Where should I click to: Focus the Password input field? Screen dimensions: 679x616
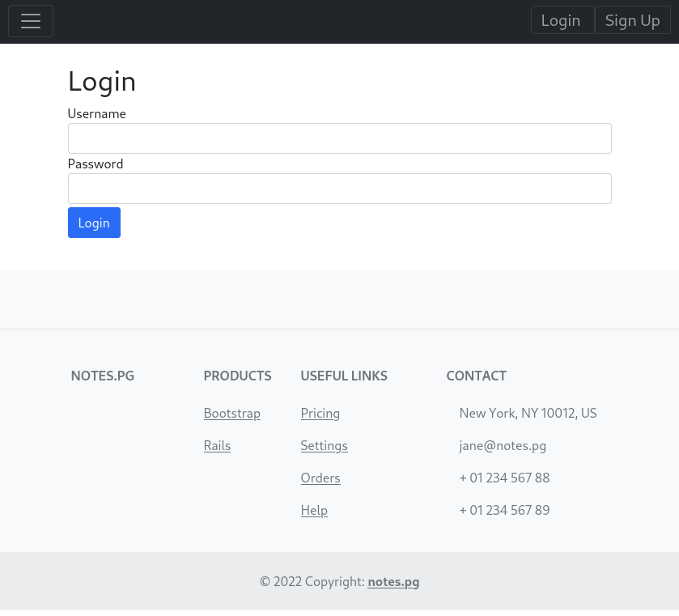tap(339, 189)
